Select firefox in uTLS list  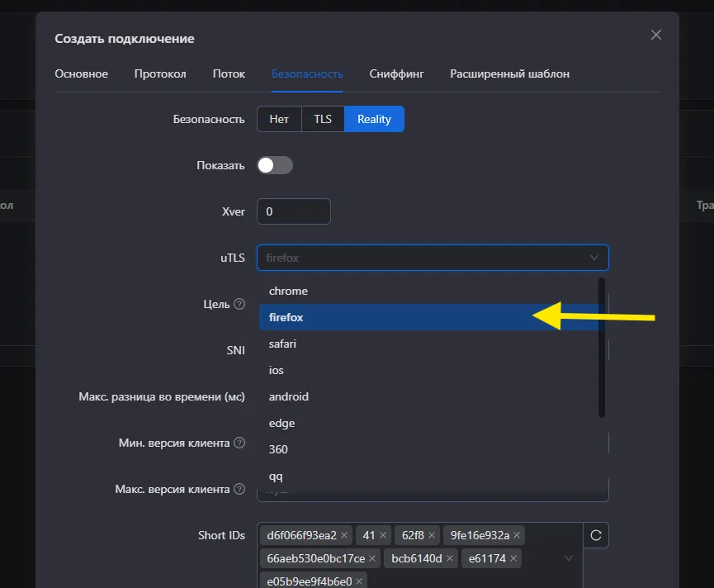[x=428, y=317]
